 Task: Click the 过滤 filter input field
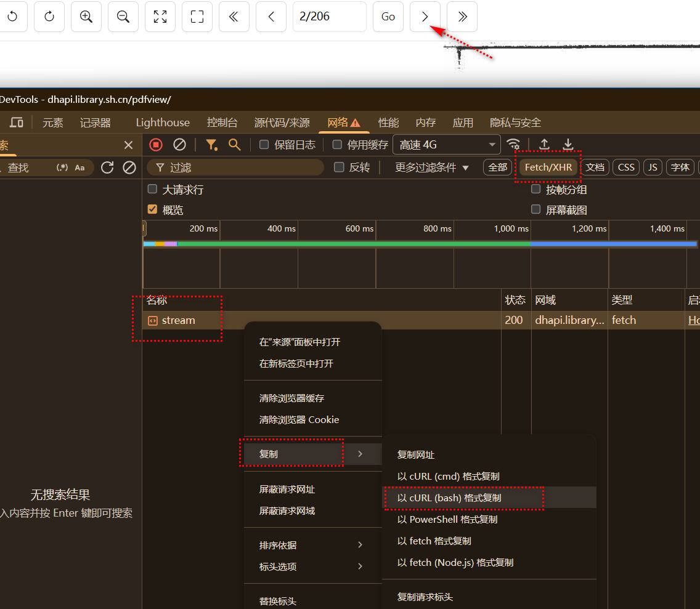pos(240,167)
